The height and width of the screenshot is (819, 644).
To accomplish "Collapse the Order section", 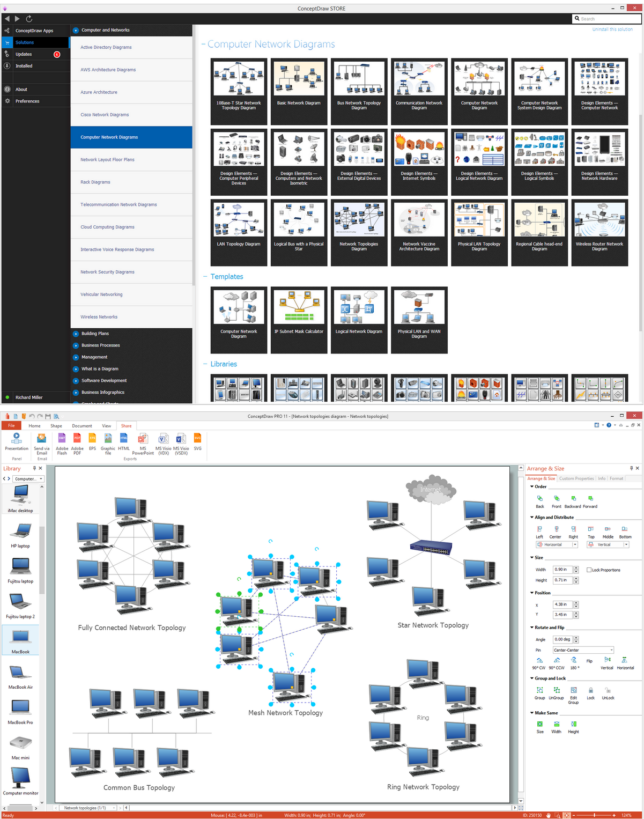I will 532,486.
